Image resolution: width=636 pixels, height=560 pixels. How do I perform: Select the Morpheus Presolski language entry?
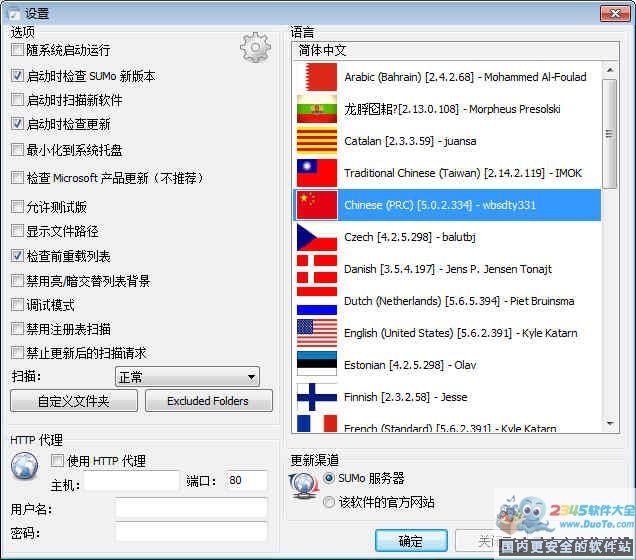point(447,109)
